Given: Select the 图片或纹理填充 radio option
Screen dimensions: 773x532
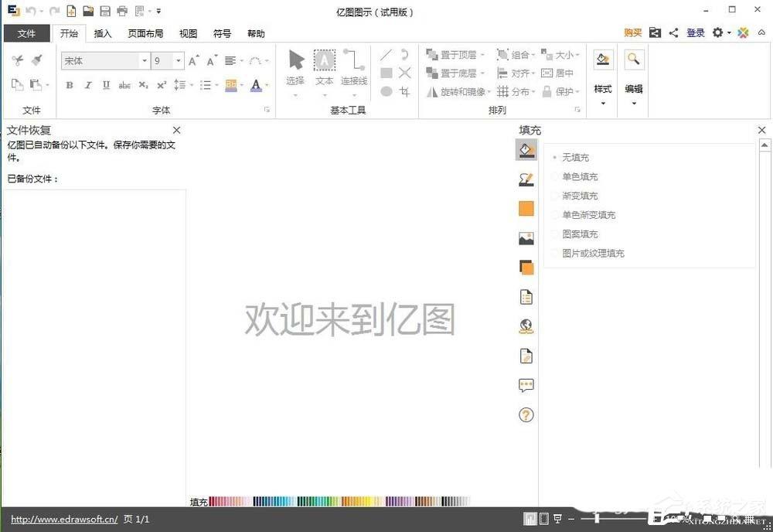Looking at the screenshot, I should tap(588, 254).
